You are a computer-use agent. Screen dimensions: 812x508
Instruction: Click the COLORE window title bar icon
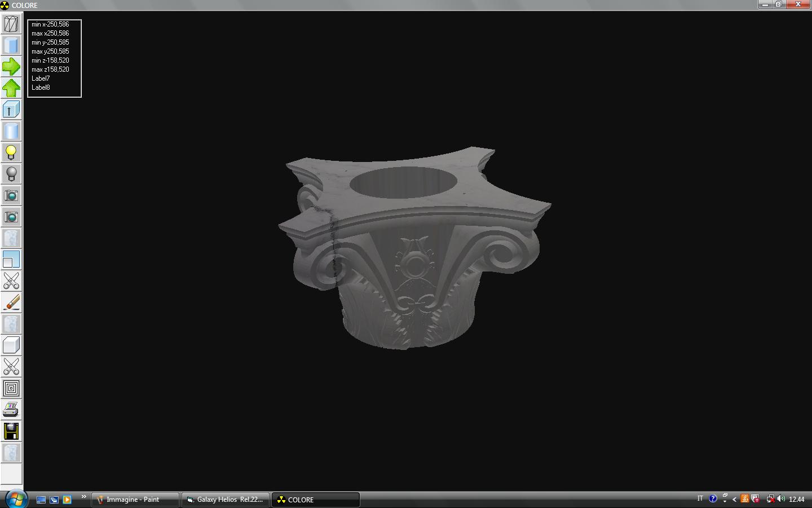(5, 5)
